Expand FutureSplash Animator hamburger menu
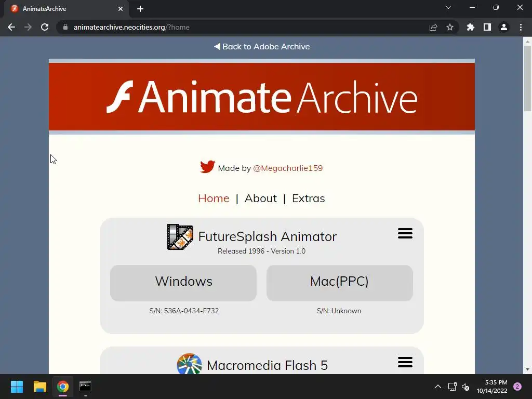Image resolution: width=532 pixels, height=399 pixels. pos(405,233)
